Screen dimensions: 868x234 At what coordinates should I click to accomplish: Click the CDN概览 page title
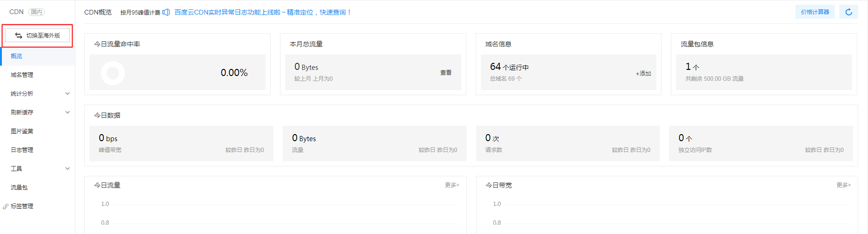pos(98,12)
